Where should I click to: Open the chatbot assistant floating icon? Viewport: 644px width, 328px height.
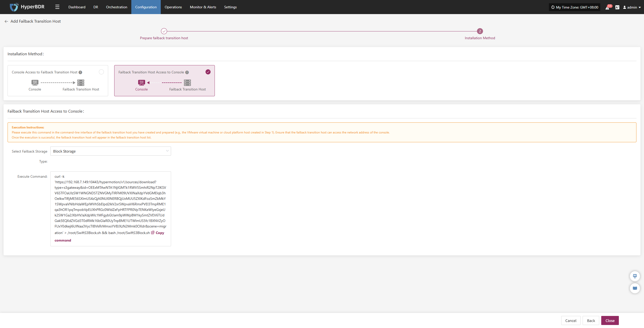(x=635, y=276)
